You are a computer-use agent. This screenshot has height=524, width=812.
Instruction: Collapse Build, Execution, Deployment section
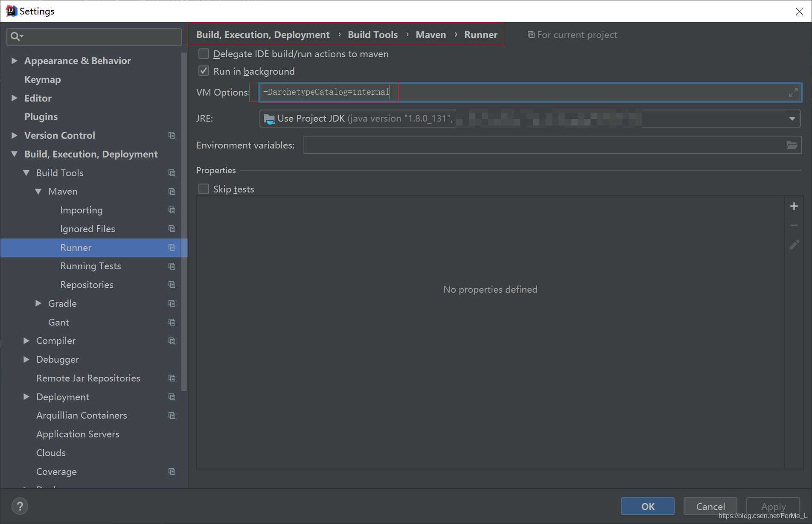(14, 154)
